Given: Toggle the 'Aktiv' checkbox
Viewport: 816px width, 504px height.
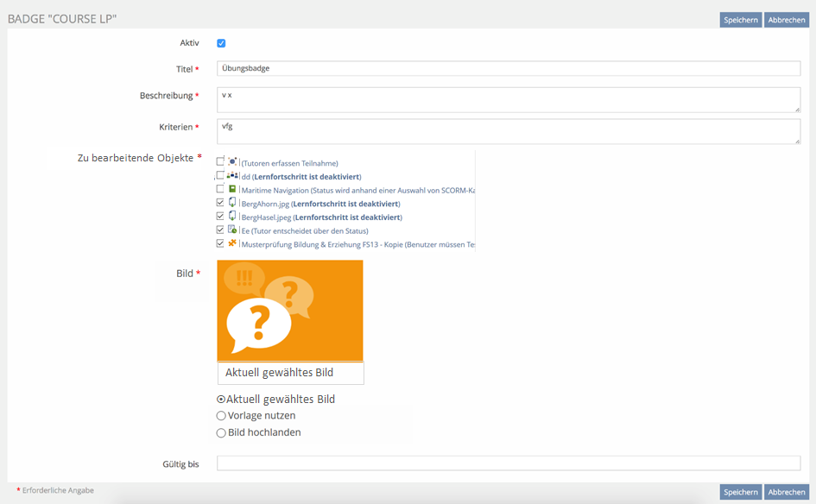Looking at the screenshot, I should [222, 43].
